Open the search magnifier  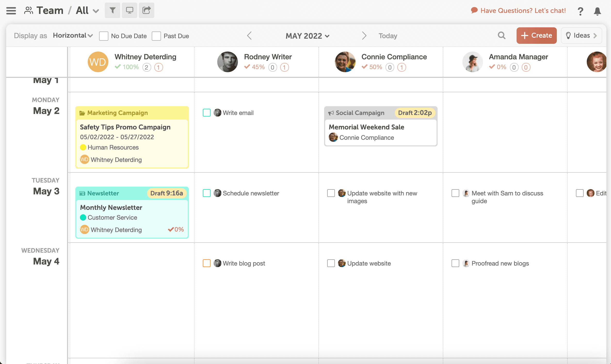click(x=501, y=35)
